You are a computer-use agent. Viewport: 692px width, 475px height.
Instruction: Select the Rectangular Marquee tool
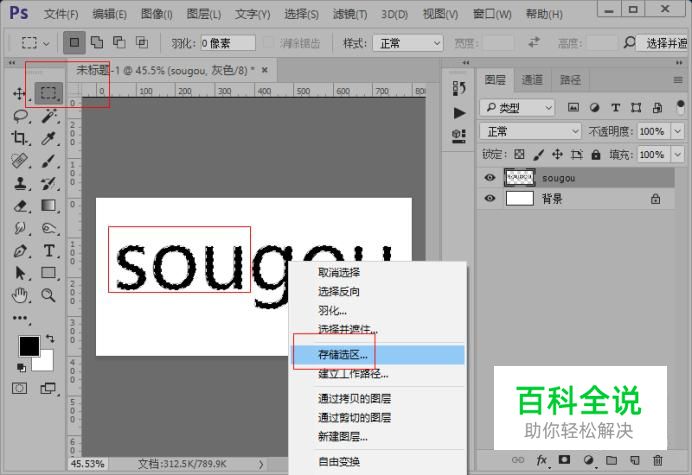tap(49, 93)
